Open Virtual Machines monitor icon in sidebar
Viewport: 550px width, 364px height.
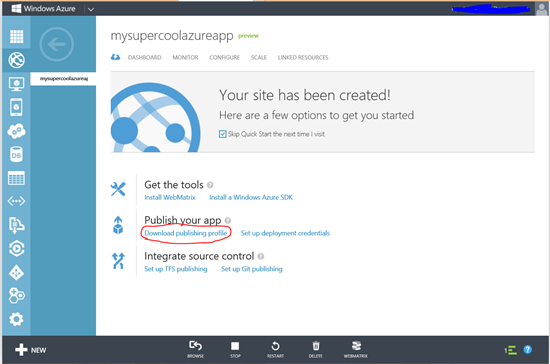(16, 84)
